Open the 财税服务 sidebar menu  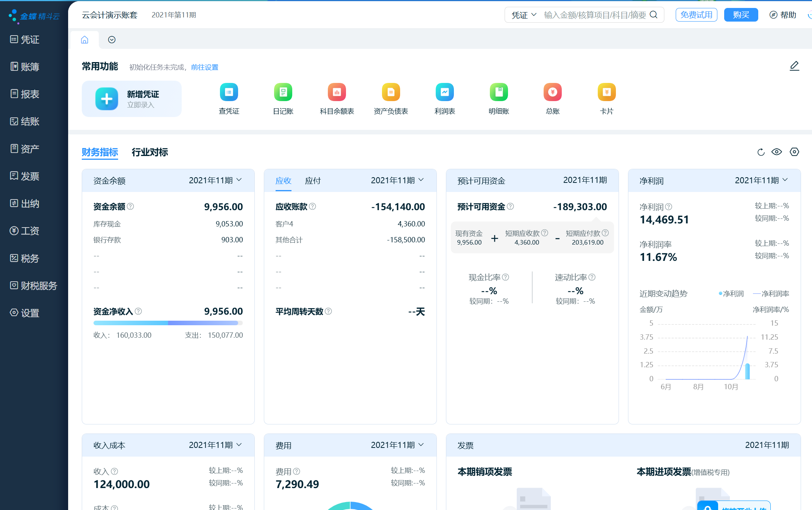(x=33, y=285)
